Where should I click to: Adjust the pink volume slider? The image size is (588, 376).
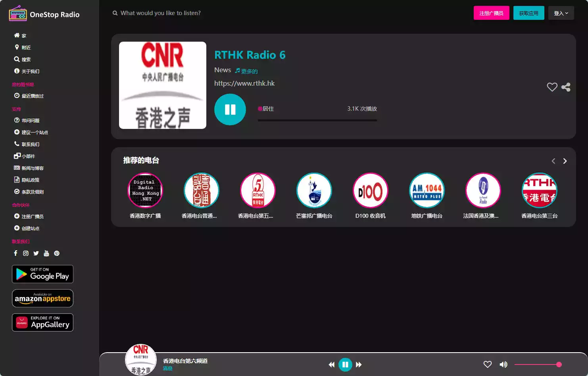pyautogui.click(x=538, y=364)
